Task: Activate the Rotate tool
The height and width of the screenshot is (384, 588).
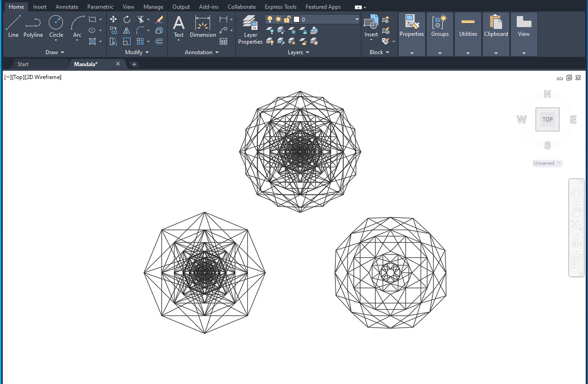Action: pyautogui.click(x=127, y=19)
